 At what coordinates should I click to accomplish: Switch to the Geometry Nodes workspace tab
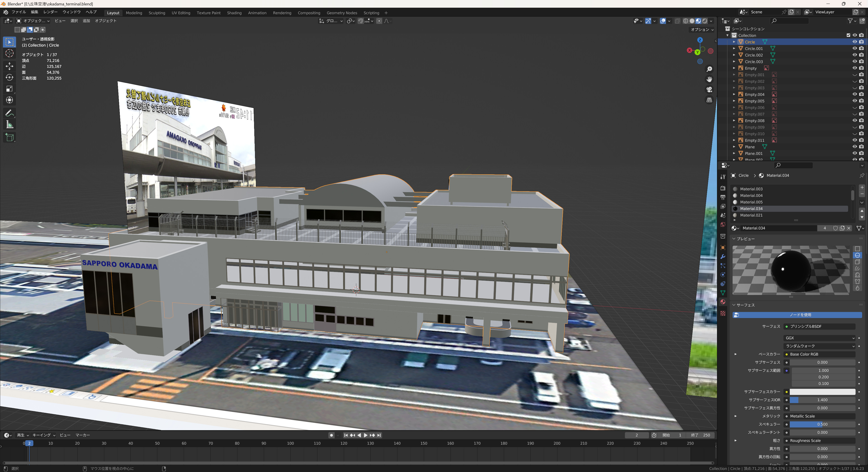[342, 13]
